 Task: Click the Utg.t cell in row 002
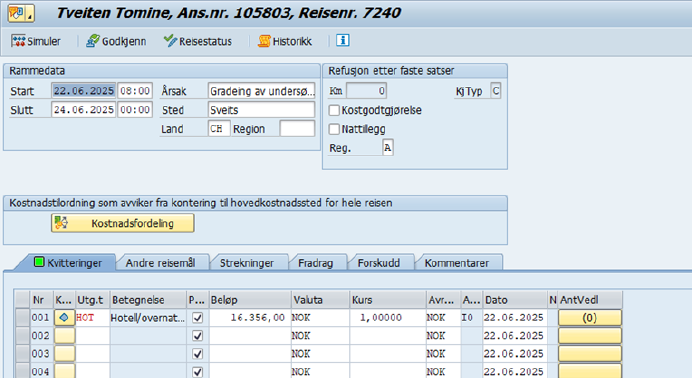click(x=92, y=336)
